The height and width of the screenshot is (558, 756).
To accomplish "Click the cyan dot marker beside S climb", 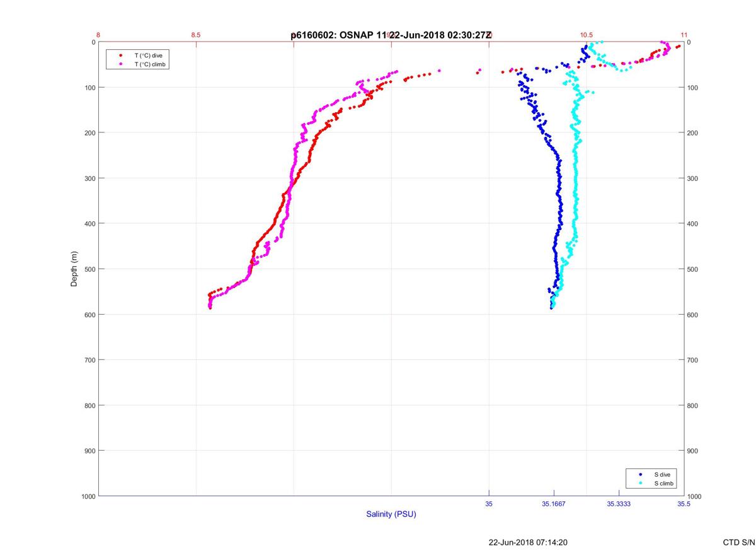I will [x=641, y=484].
